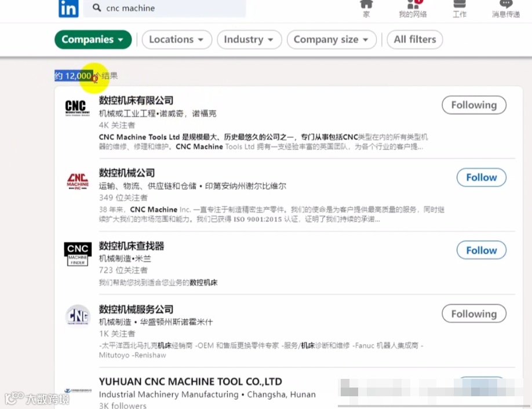Viewport: 532px width, 409px height.
Task: Click the '约 12,000 个结果' results count text
Action: click(x=86, y=76)
